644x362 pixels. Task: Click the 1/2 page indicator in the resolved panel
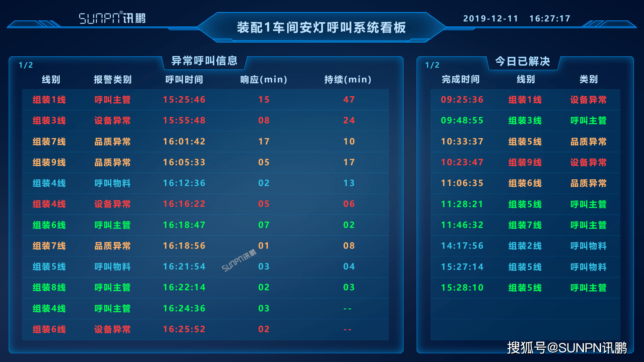[432, 65]
